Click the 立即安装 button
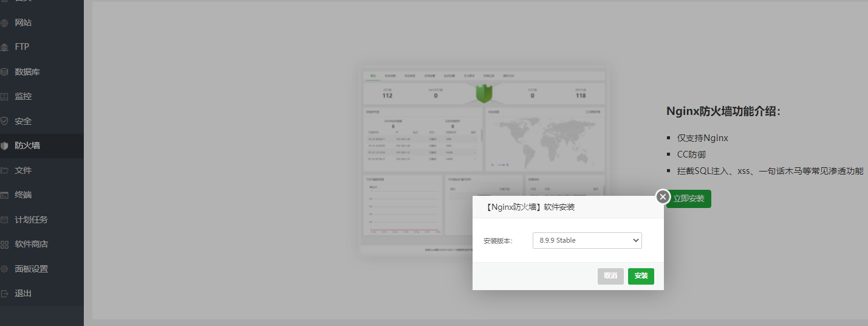 (689, 199)
